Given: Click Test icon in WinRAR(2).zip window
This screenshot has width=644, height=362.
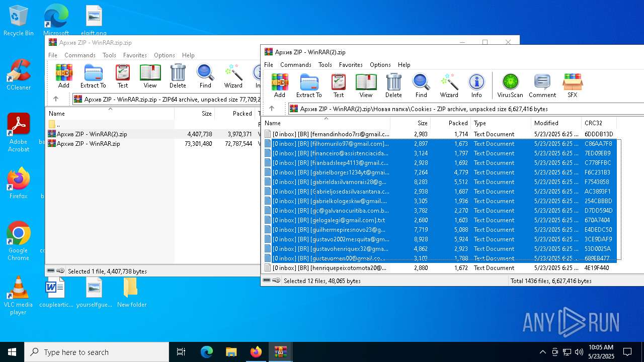Looking at the screenshot, I should [x=339, y=85].
